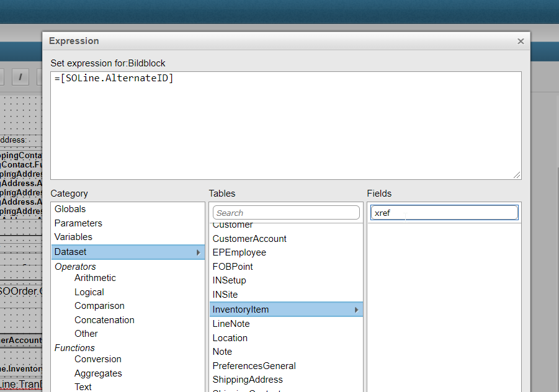Screen dimensions: 559x392
Task: Choose Variables in the Category list
Action: tap(73, 237)
